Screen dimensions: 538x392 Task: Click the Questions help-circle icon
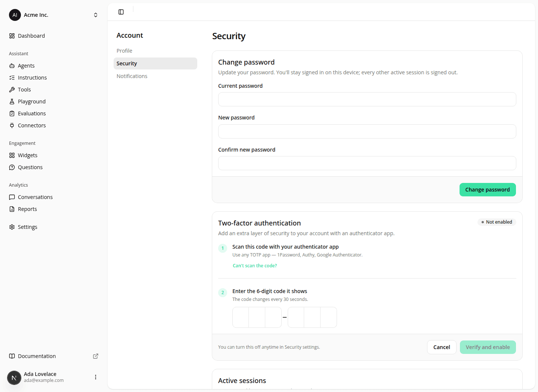pyautogui.click(x=12, y=167)
